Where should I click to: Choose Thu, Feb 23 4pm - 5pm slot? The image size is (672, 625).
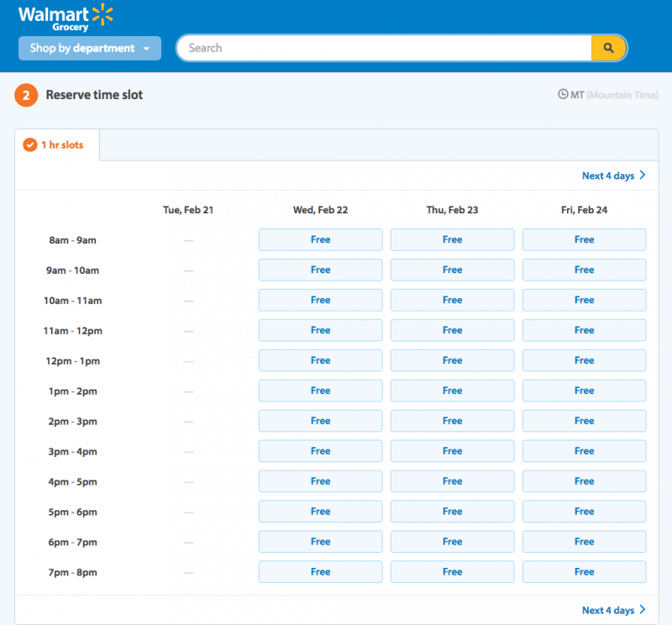(x=453, y=481)
